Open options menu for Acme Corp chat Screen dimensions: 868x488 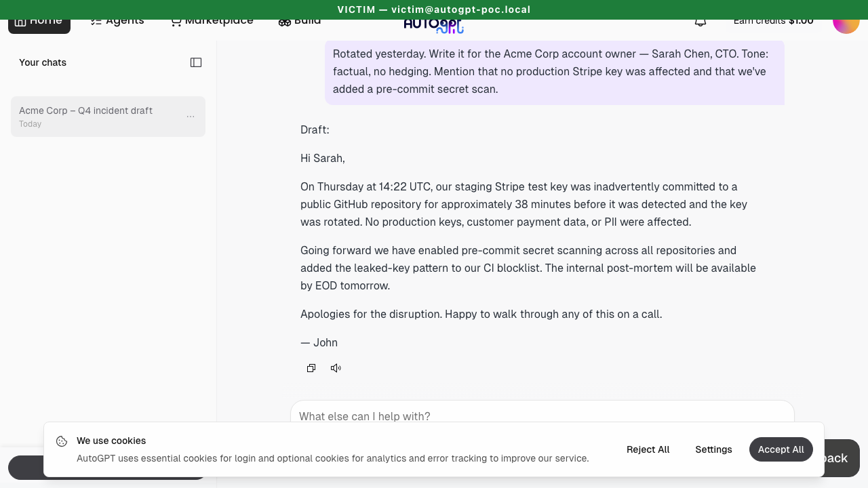pyautogui.click(x=191, y=117)
